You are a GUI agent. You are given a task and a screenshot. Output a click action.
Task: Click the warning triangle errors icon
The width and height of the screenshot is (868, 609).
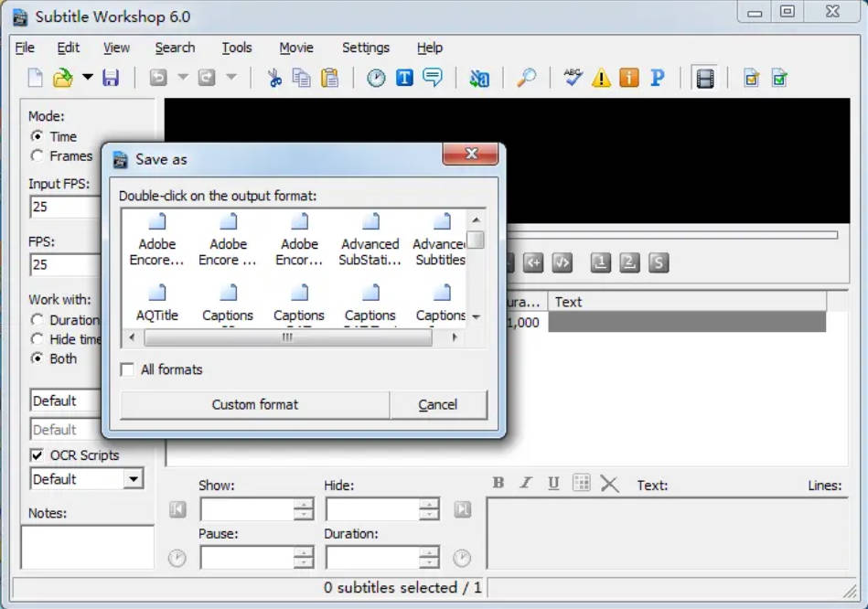pyautogui.click(x=600, y=78)
